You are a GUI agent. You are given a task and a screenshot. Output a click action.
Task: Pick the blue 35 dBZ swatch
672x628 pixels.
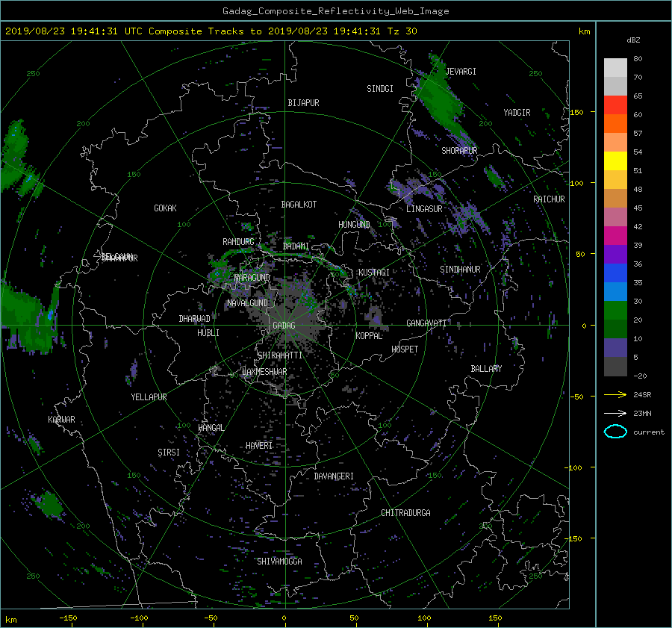coord(615,273)
